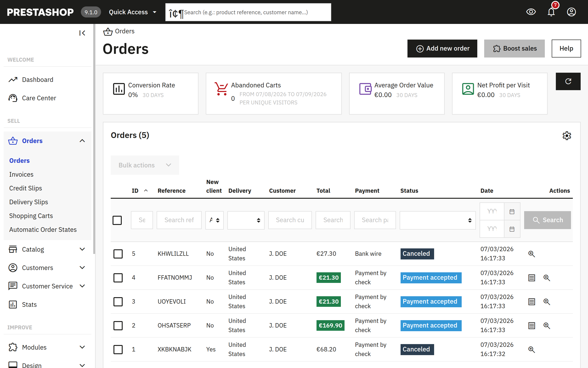Viewport: 588px width, 368px height.
Task: Expand the Customers sidebar section
Action: [82, 268]
